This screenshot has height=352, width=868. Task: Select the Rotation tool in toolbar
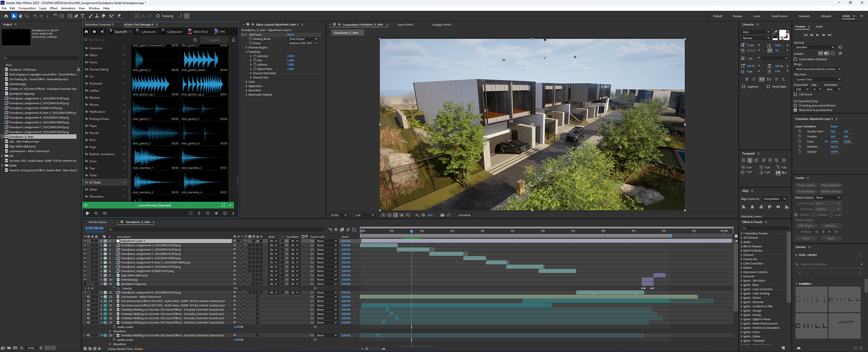(x=55, y=16)
